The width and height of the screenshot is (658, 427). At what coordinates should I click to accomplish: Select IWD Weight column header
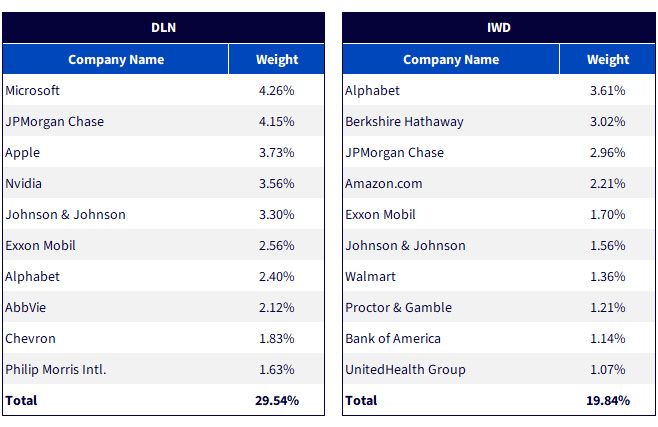click(608, 60)
